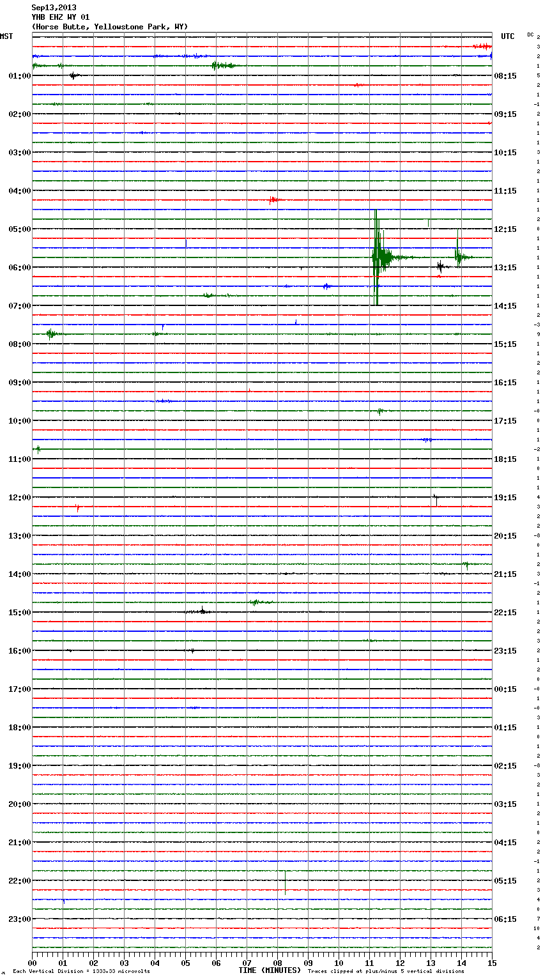Click the 08:15 UTC time label

505,76
